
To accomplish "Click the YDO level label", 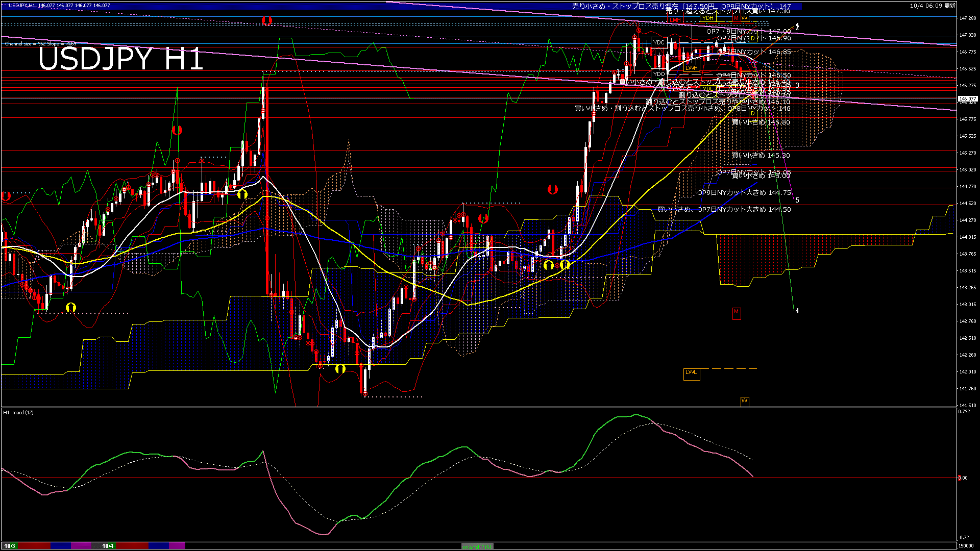I will (659, 74).
